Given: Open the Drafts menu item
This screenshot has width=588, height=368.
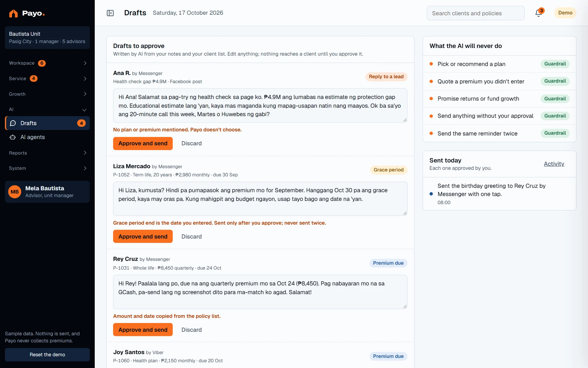Looking at the screenshot, I should point(47,123).
